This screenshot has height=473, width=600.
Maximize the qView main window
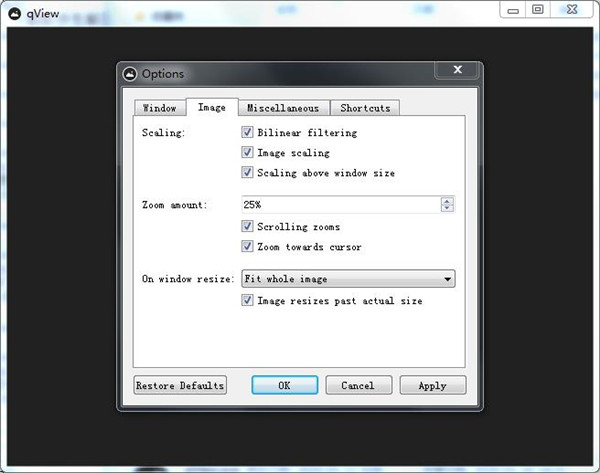537,9
